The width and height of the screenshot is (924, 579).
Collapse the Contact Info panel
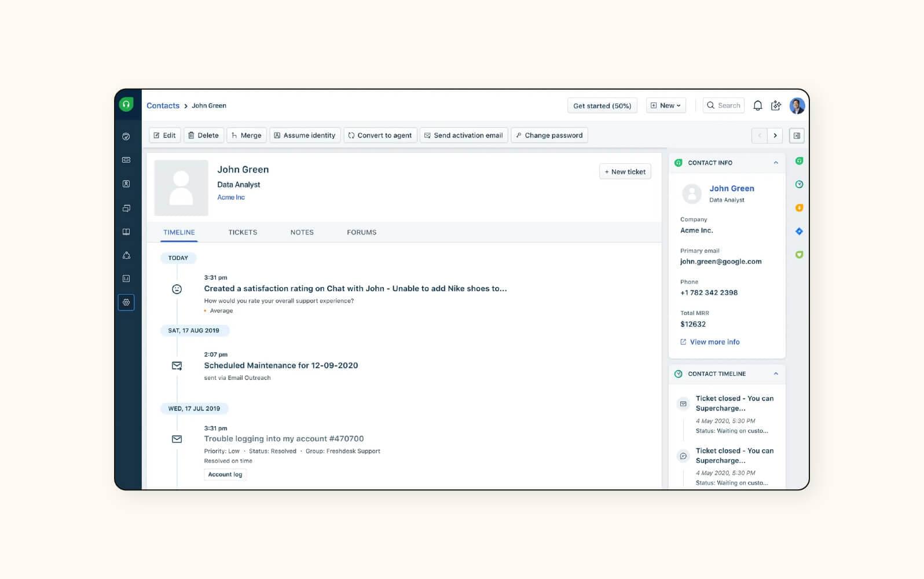(x=776, y=163)
